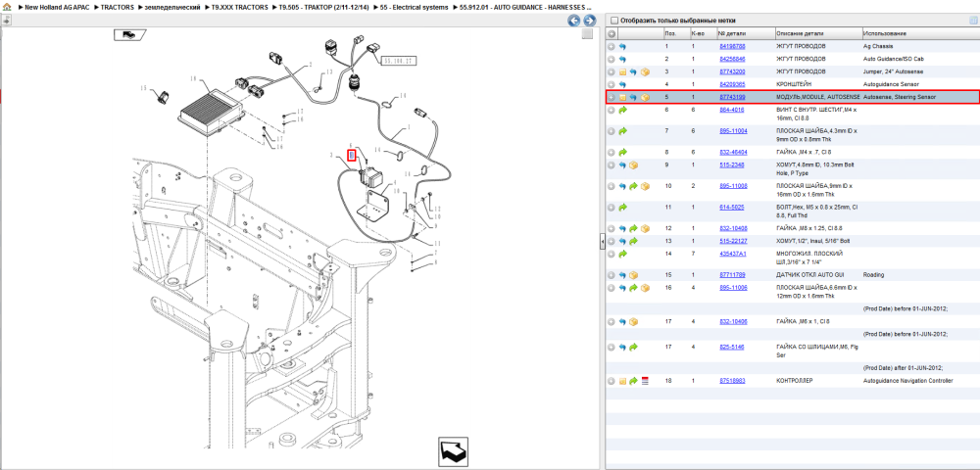Open 'T9.XXX TRACTORS' breadcrumb level
Screen dimensions: 980x470
pyautogui.click(x=240, y=7)
